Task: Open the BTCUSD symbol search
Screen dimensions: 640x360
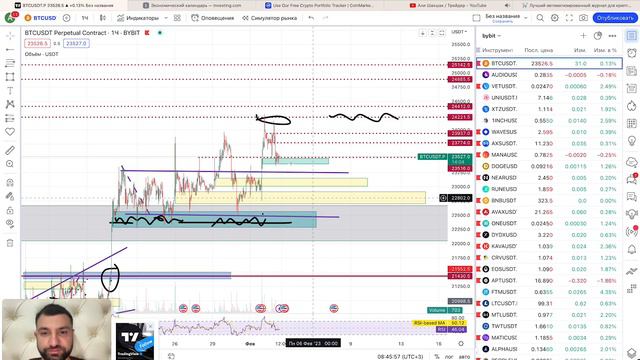Action: (40, 18)
